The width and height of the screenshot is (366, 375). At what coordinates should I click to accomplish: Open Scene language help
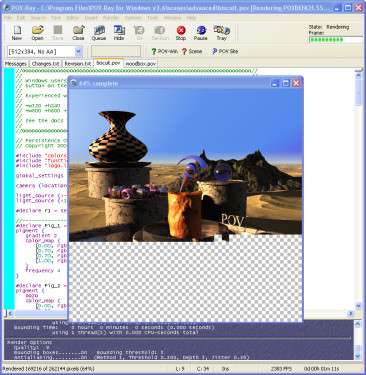[x=192, y=51]
